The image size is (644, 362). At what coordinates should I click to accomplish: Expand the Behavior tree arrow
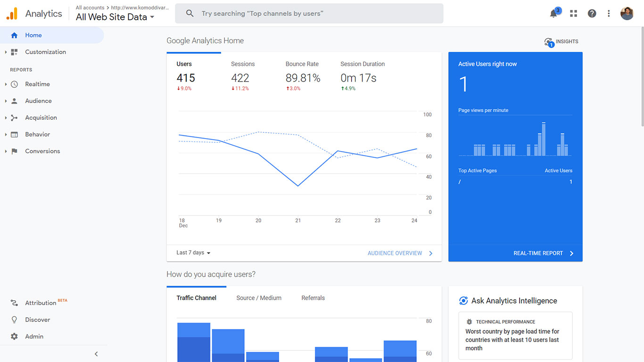6,135
